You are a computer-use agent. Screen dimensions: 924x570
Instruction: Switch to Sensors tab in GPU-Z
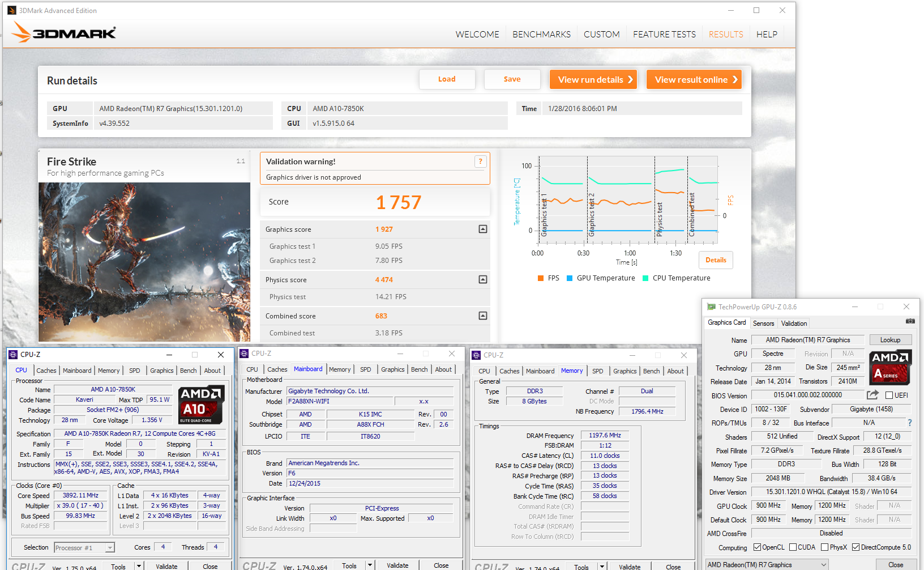pos(763,324)
